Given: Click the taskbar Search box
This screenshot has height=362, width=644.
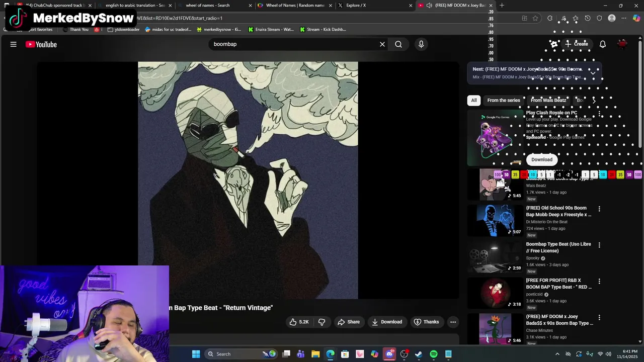Looking at the screenshot, I should (x=242, y=354).
